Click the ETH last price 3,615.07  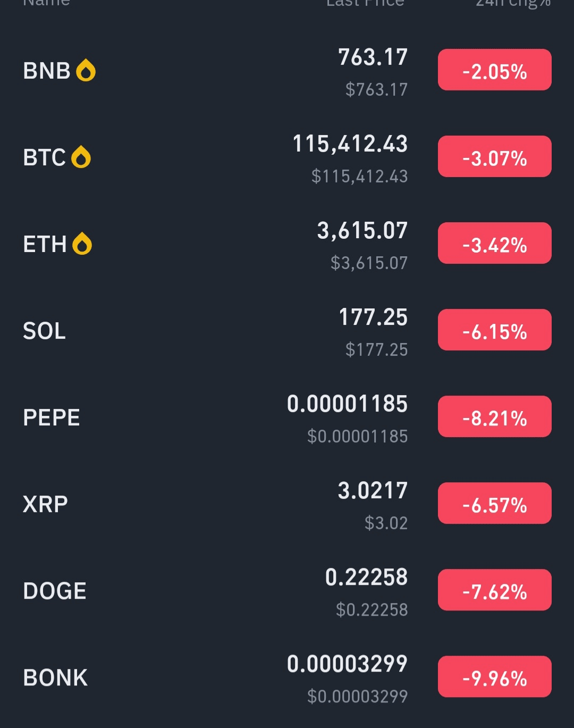362,231
